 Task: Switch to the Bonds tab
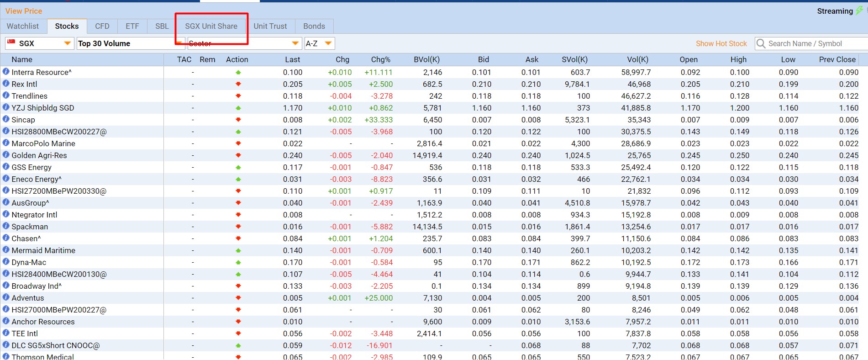(x=314, y=26)
